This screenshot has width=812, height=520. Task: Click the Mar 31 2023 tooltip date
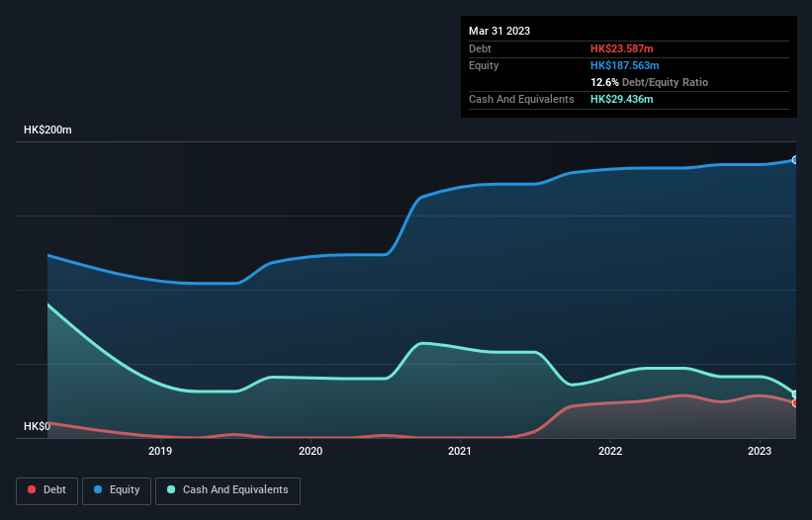[x=499, y=31]
